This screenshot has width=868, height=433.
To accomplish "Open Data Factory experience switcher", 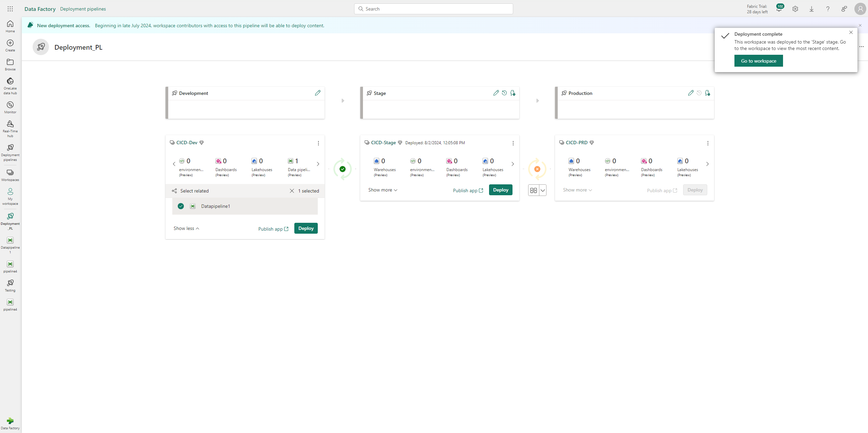I will tap(10, 423).
